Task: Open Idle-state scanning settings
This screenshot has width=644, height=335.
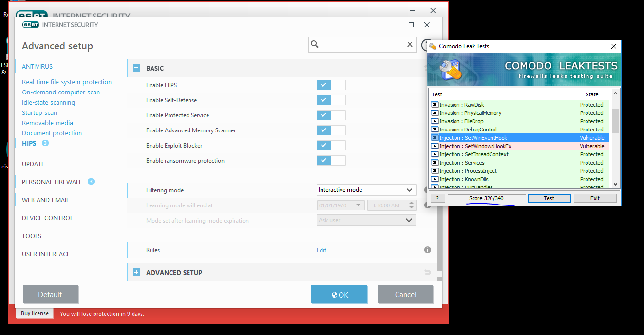Action: 48,102
